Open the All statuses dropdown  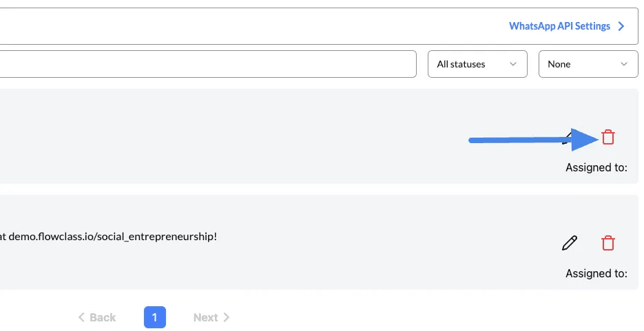pos(477,64)
